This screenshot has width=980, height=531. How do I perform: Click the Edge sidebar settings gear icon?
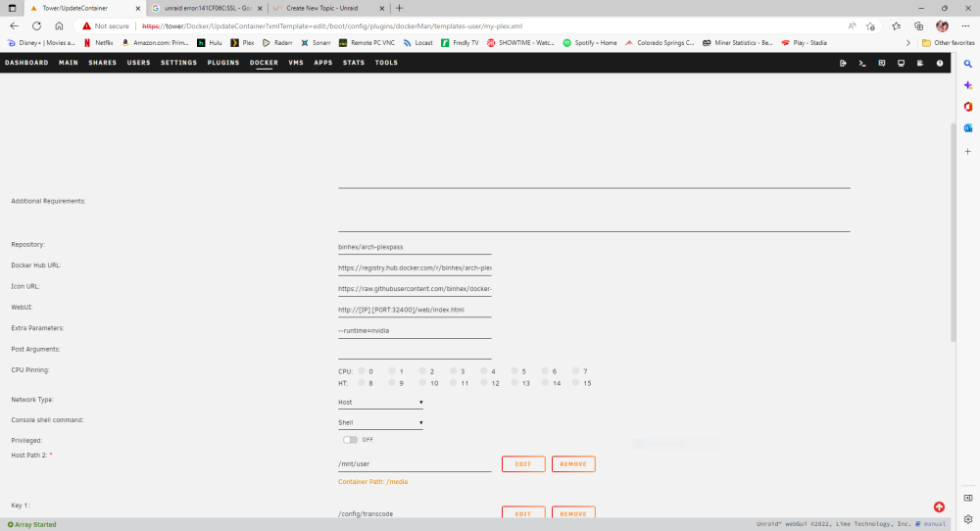pos(967,519)
